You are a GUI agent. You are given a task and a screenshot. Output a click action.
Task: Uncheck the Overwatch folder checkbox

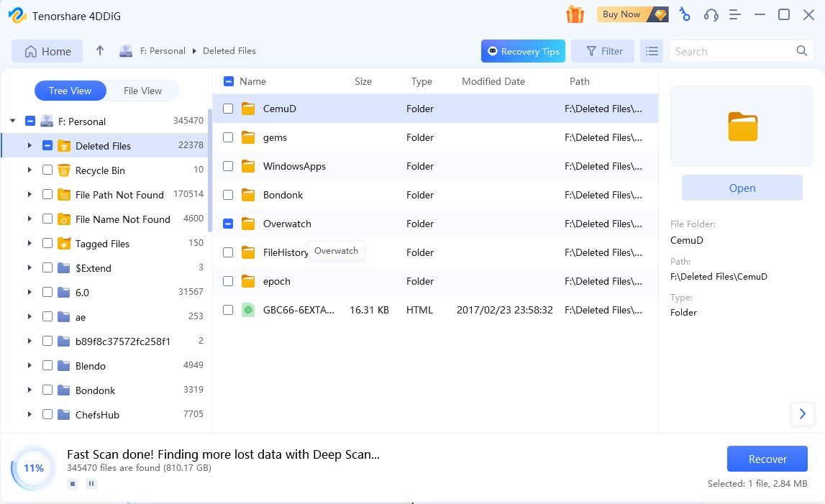(228, 224)
